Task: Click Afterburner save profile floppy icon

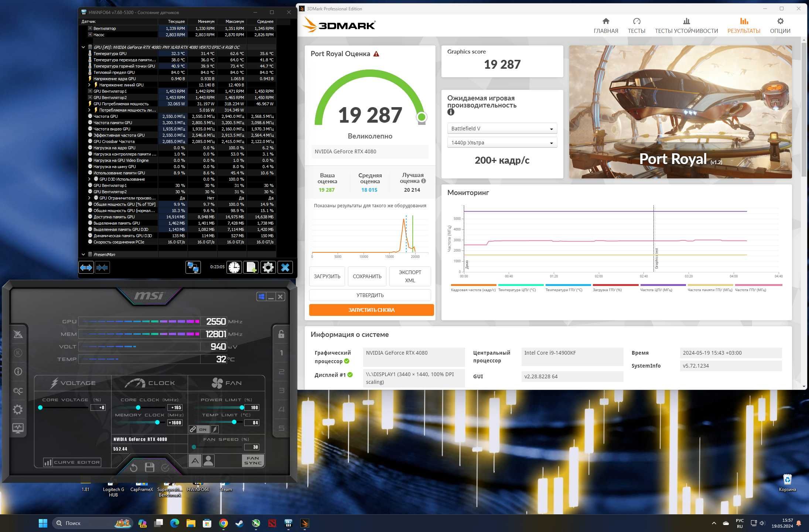Action: (x=150, y=467)
